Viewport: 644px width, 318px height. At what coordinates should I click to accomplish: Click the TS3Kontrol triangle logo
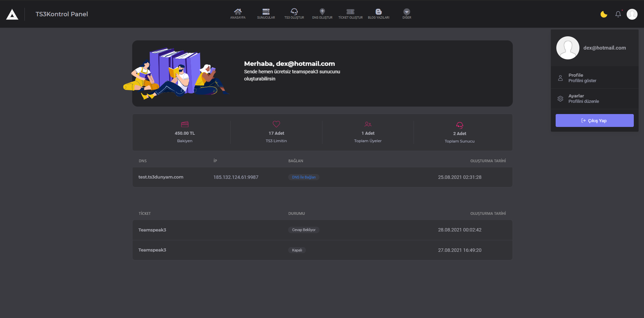(12, 14)
